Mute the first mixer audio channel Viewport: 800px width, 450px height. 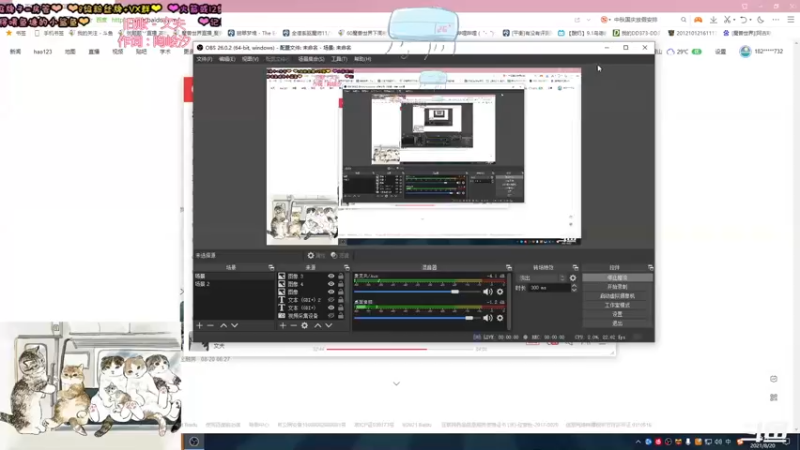[488, 292]
